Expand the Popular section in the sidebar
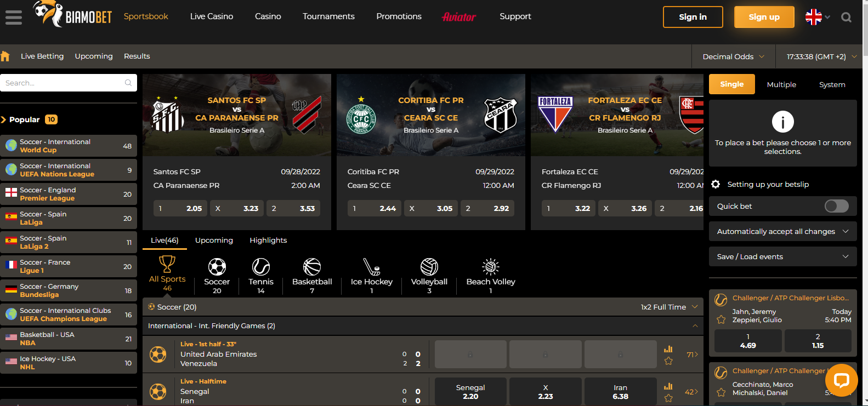 pos(29,119)
